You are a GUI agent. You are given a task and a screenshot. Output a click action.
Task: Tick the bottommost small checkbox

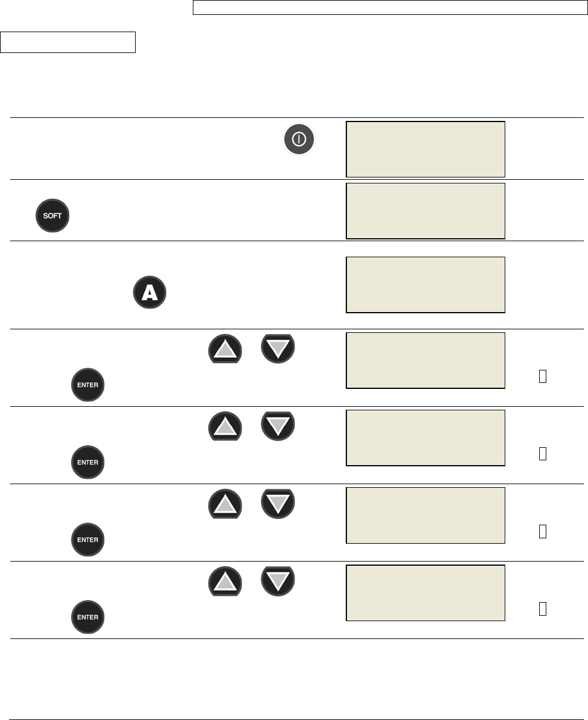click(542, 608)
